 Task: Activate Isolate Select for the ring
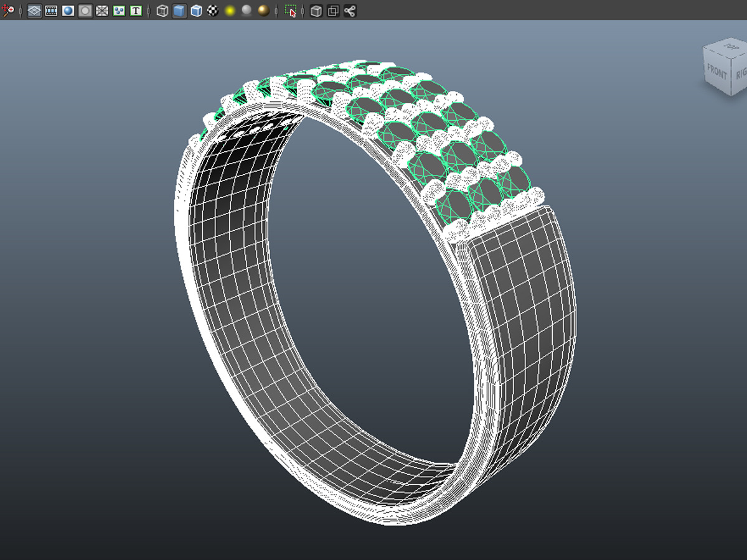(x=290, y=11)
